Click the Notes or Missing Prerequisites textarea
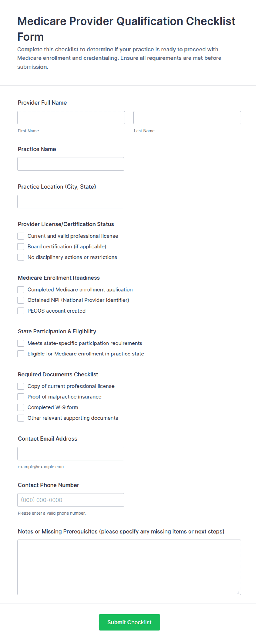256x644 pixels. (x=129, y=567)
